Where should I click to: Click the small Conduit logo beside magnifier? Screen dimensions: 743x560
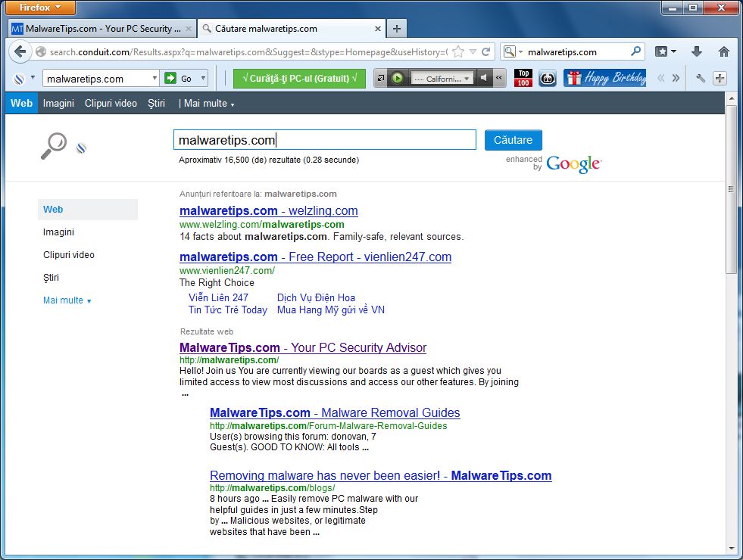pos(82,148)
